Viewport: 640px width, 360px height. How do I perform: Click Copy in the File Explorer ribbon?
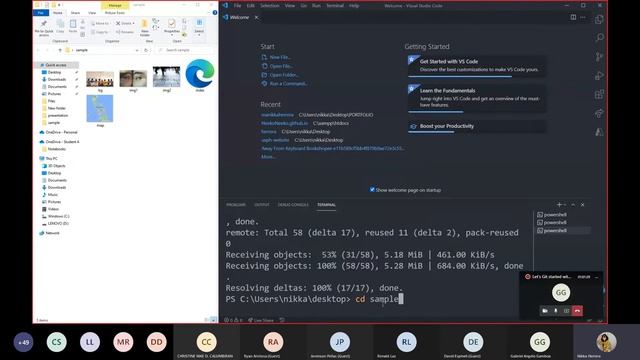60,26
